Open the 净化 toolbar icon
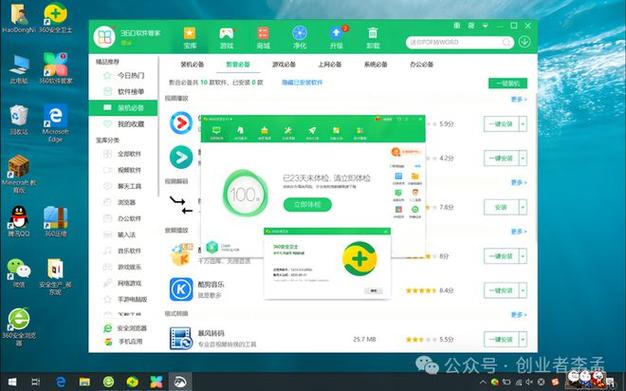 299,38
